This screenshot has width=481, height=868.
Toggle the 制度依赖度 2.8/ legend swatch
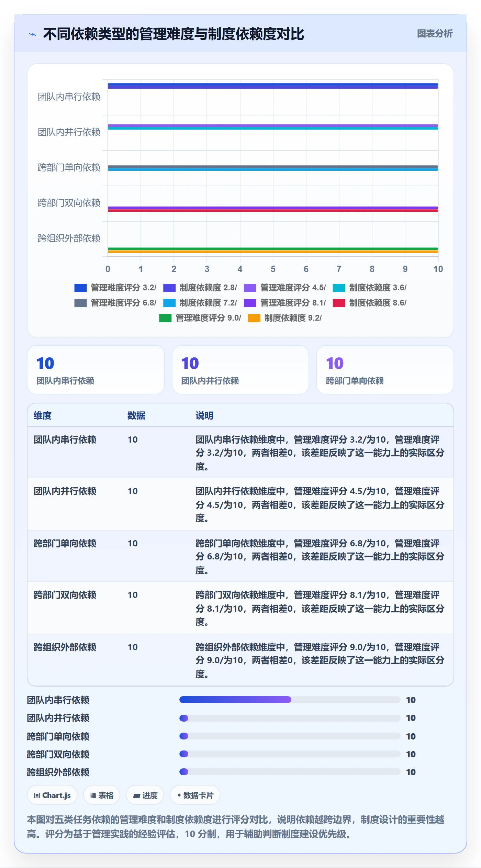coord(169,288)
